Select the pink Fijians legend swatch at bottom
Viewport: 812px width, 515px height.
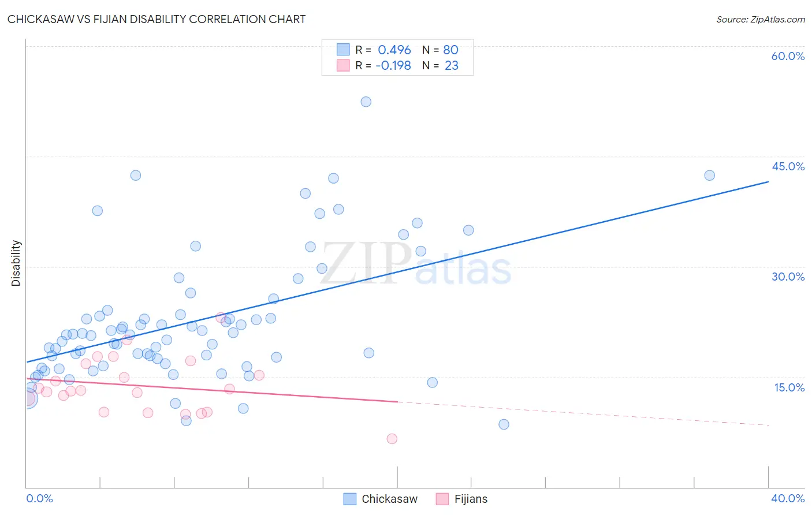point(442,499)
